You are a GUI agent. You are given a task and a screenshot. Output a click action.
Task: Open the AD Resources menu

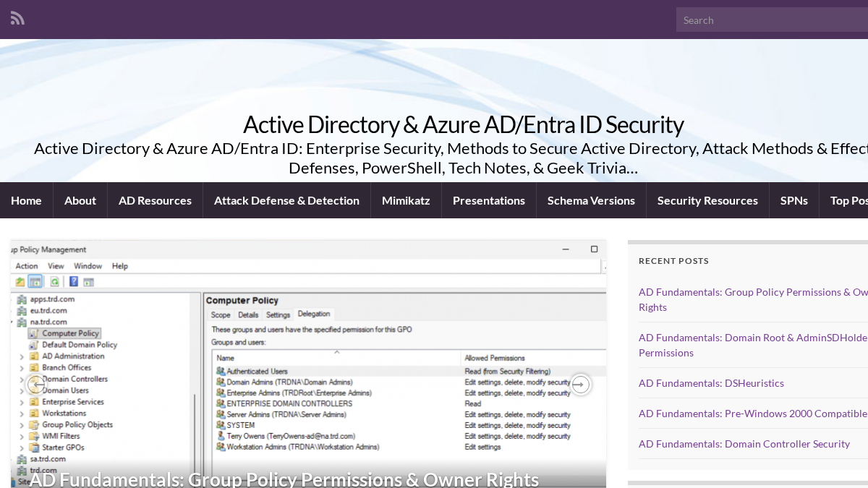point(155,200)
